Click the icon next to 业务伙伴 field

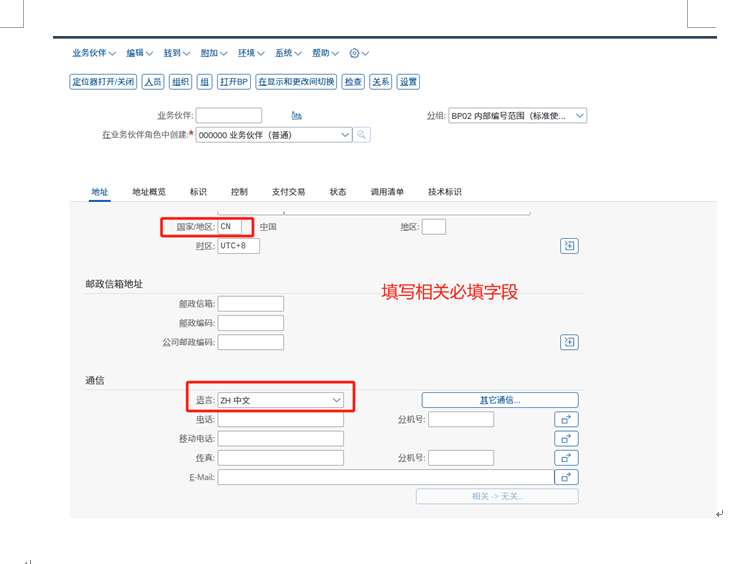[x=296, y=116]
